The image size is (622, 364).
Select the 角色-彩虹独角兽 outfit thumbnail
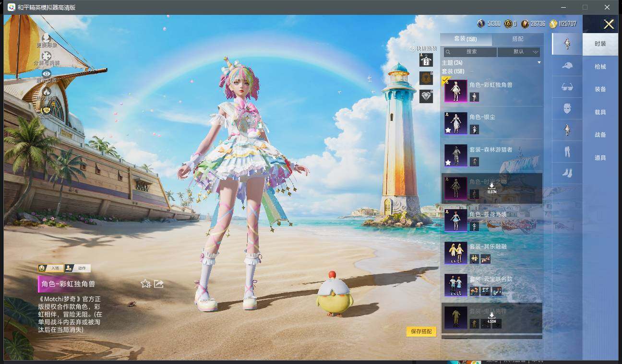pyautogui.click(x=455, y=91)
